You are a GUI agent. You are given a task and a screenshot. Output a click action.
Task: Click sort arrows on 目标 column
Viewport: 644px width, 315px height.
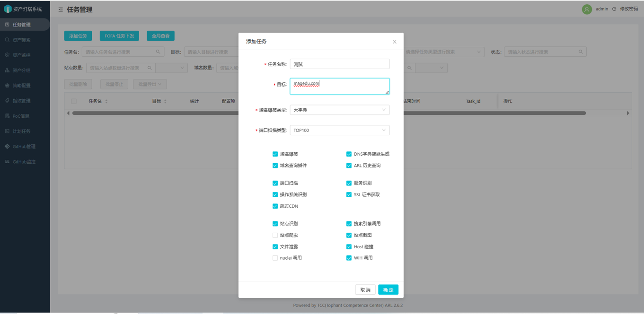[165, 101]
